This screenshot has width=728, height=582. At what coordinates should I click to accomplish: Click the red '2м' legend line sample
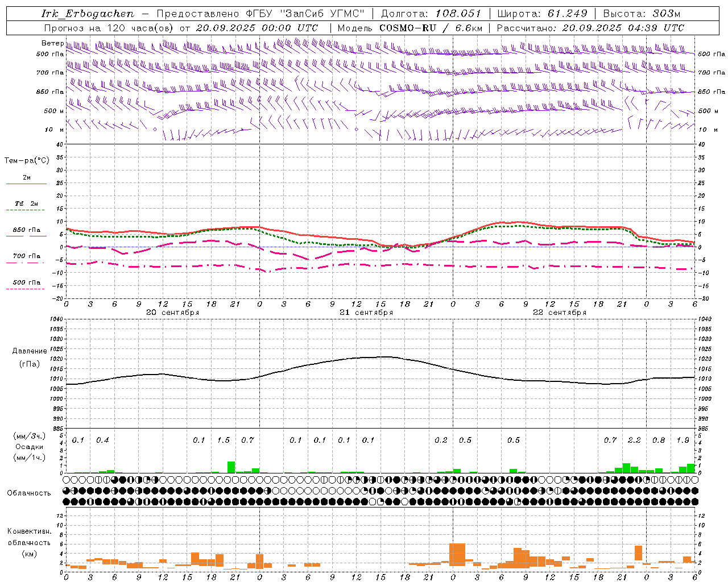tap(26, 184)
